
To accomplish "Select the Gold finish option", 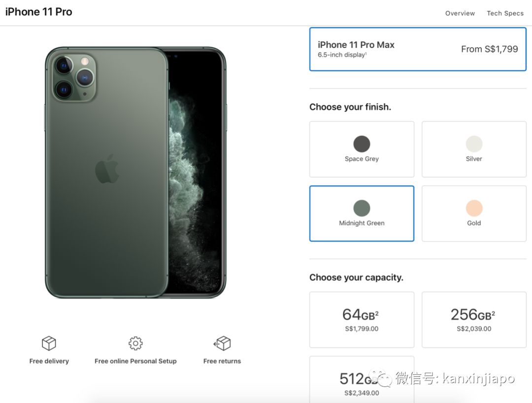I will (474, 213).
